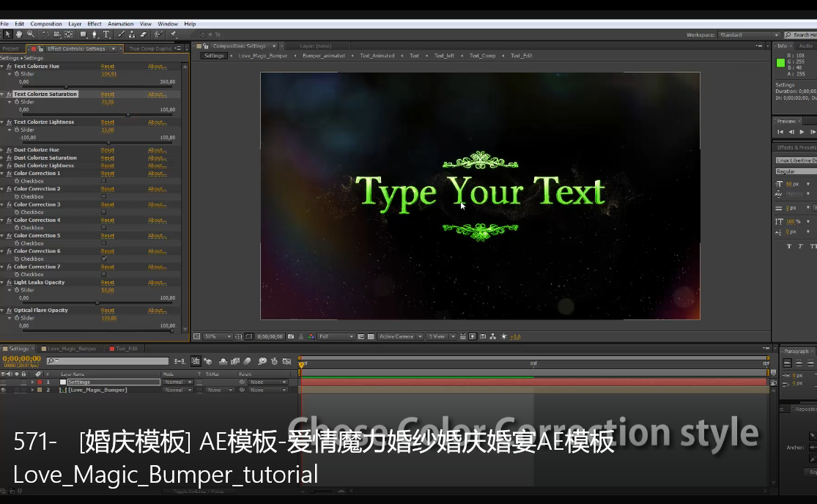Select the Rotation tool

46,34
